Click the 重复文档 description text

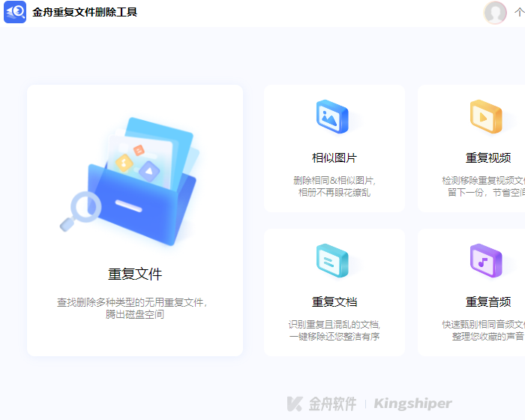(334, 331)
